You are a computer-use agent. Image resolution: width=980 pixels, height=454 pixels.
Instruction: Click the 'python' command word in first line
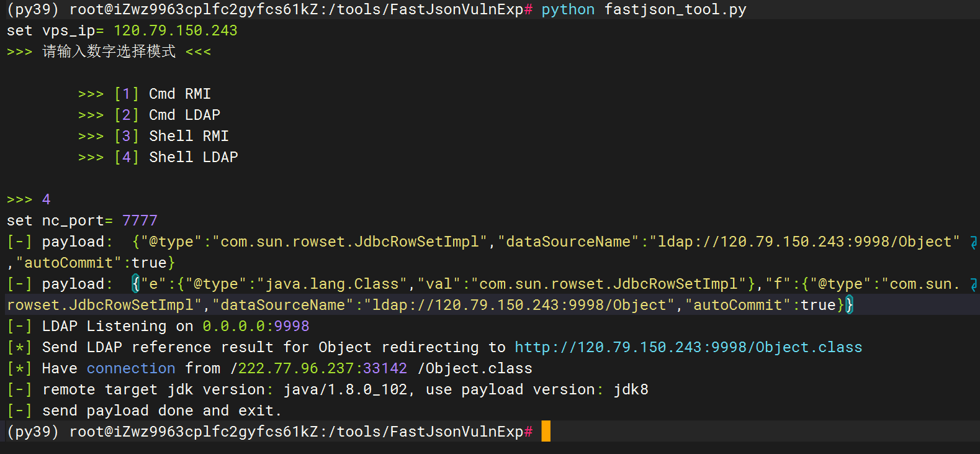[x=568, y=10]
